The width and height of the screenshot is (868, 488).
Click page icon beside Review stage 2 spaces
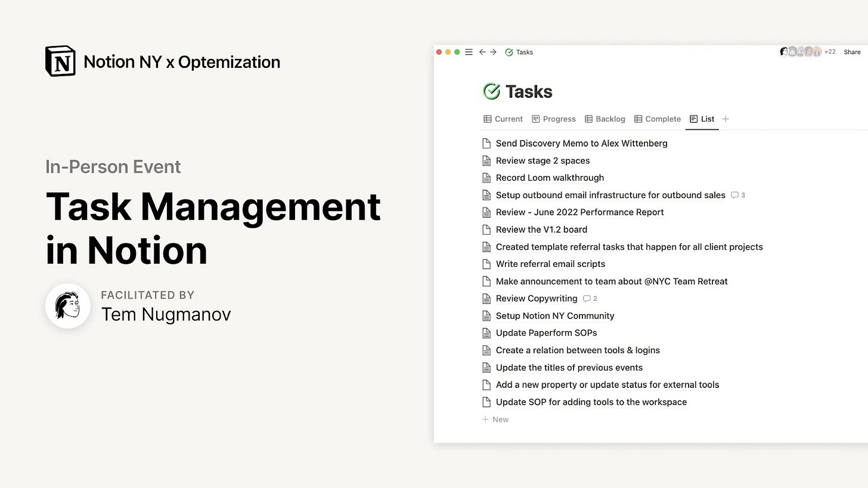486,160
